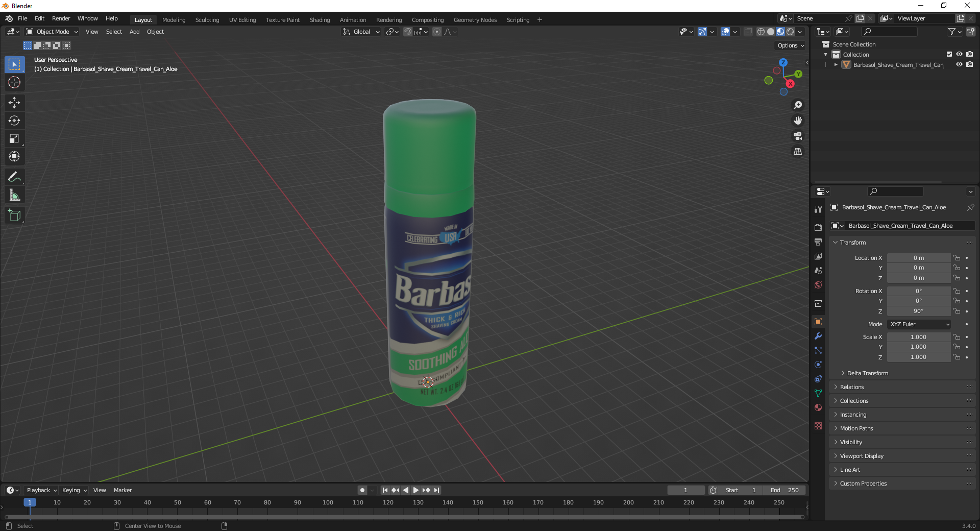
Task: Expand the Relations panel
Action: [x=852, y=387]
